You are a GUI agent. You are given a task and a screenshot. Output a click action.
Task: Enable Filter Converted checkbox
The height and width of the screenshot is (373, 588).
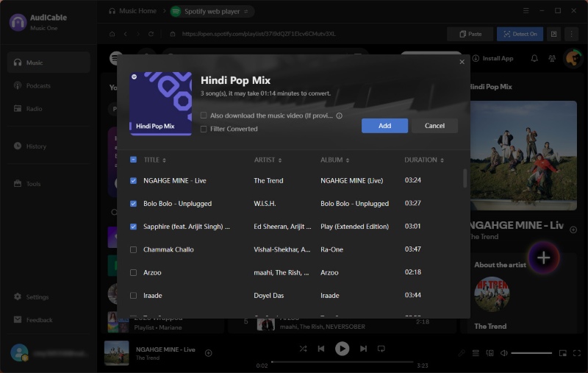point(204,129)
